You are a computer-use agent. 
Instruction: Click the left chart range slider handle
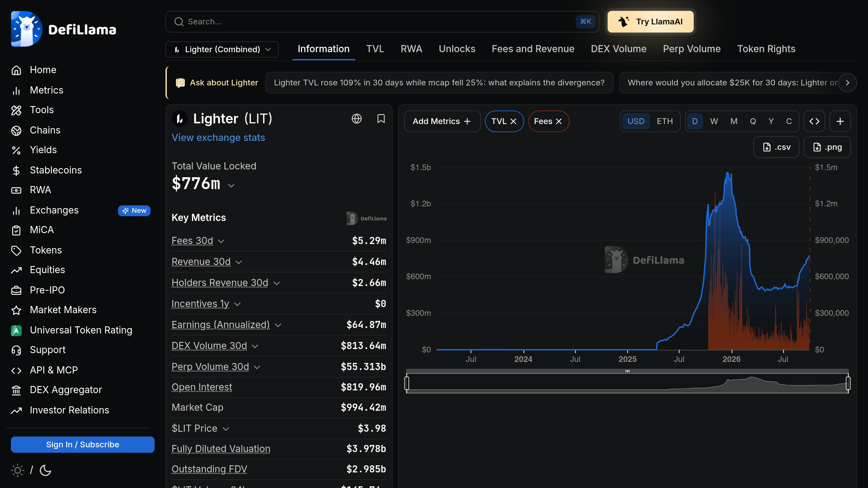pos(407,383)
